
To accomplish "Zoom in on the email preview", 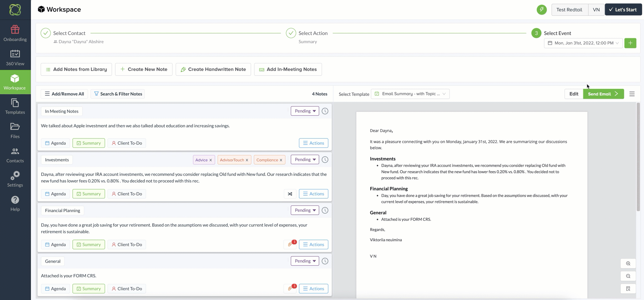I will pos(628,263).
